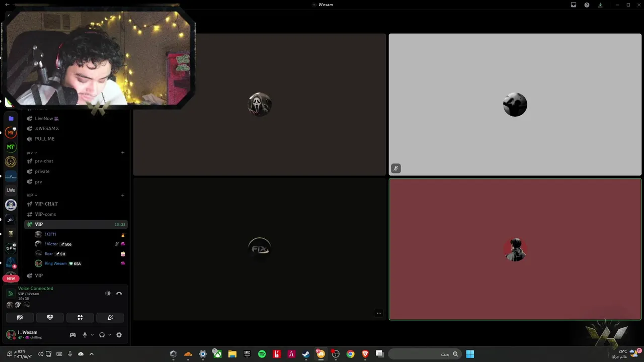Screen dimensions: 644x362
Task: Open Spotify from the taskbar
Action: tap(262, 354)
